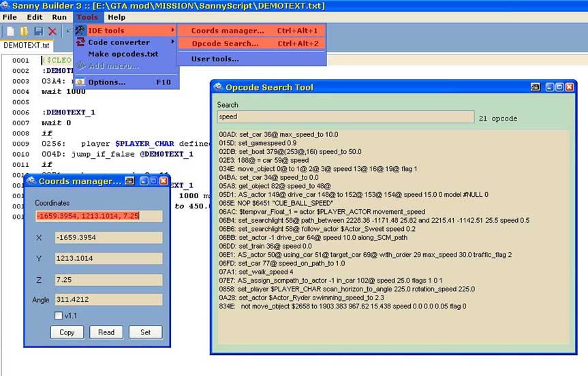Expand the IDE tools submenu arrow
588x376 pixels.
pos(172,31)
